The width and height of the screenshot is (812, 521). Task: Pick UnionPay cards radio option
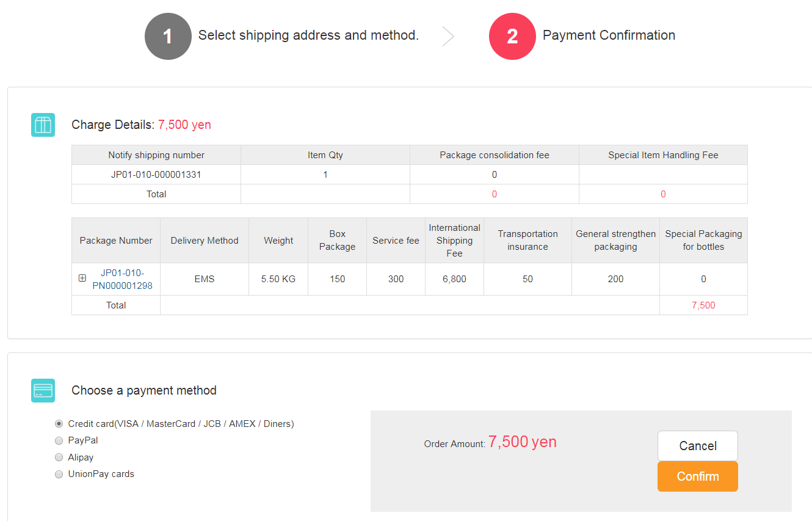(59, 474)
